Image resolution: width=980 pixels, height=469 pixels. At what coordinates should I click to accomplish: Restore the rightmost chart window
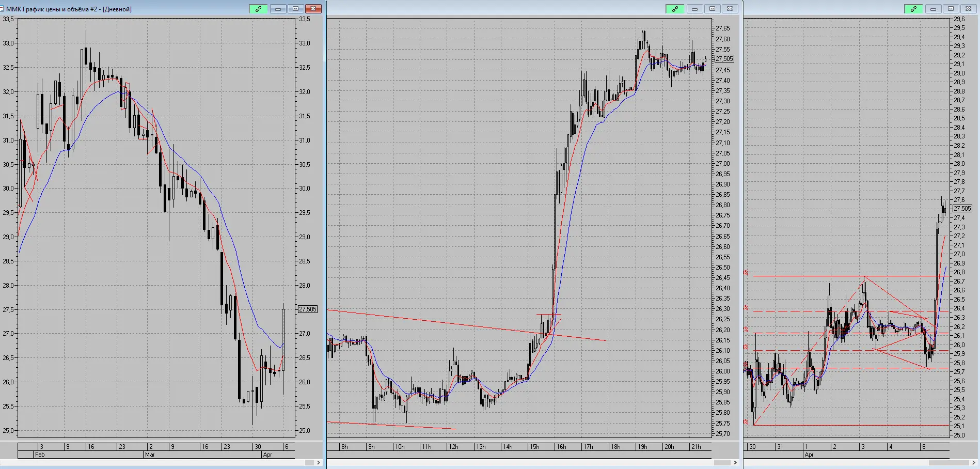click(951, 9)
